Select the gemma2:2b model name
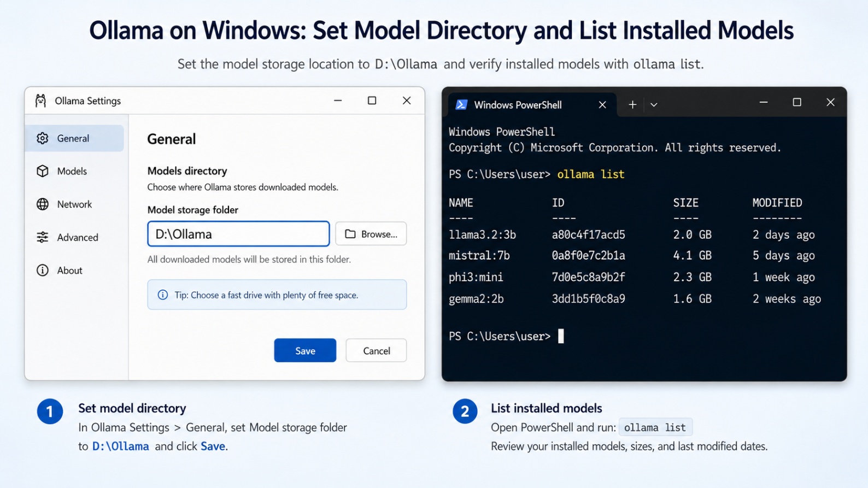 (476, 299)
